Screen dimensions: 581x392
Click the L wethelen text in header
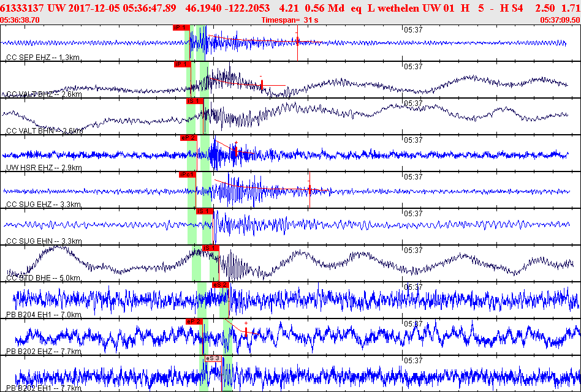(x=393, y=8)
